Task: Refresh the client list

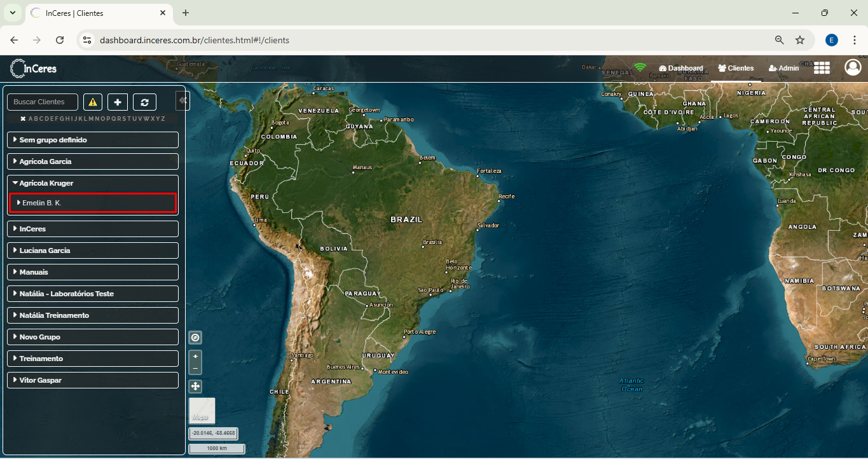Action: (145, 102)
